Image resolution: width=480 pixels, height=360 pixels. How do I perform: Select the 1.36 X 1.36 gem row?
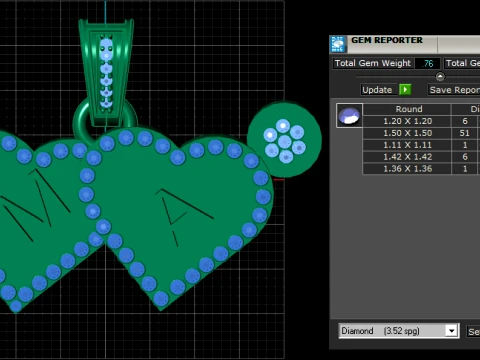tap(421, 169)
